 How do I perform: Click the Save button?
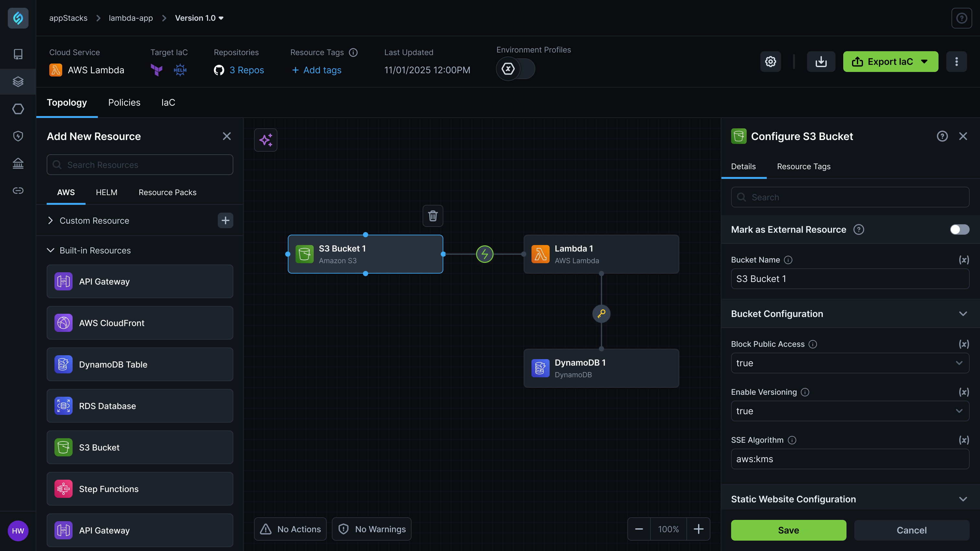[x=788, y=530]
